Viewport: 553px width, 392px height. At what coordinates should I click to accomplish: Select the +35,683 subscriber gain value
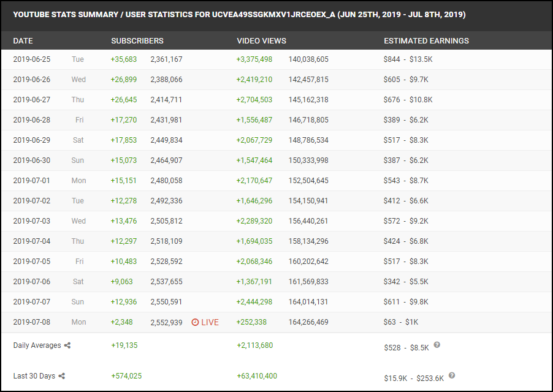124,59
